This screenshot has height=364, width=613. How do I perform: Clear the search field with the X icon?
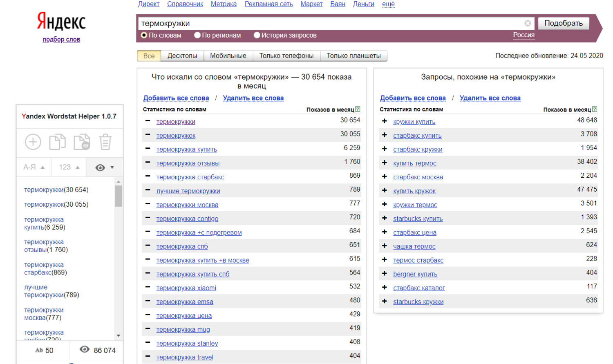(x=528, y=23)
